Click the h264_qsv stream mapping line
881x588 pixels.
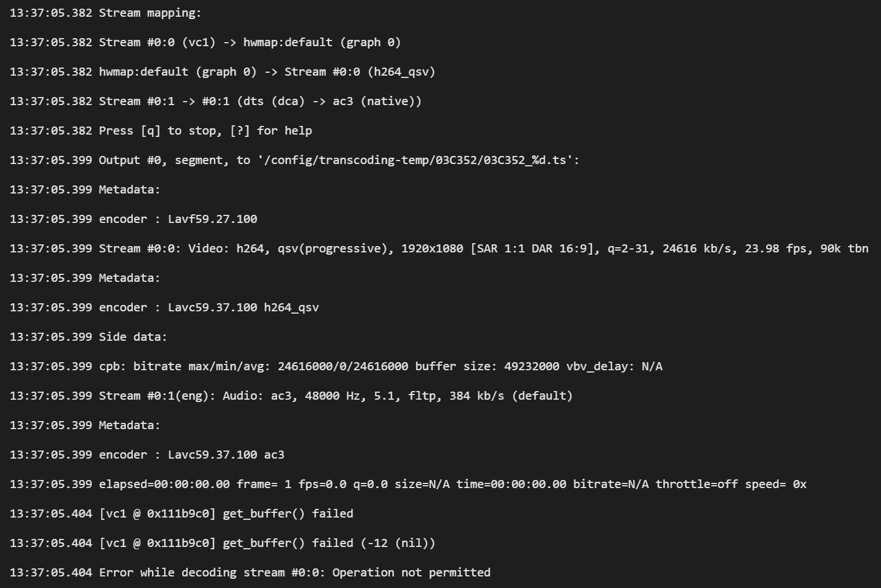click(x=222, y=72)
